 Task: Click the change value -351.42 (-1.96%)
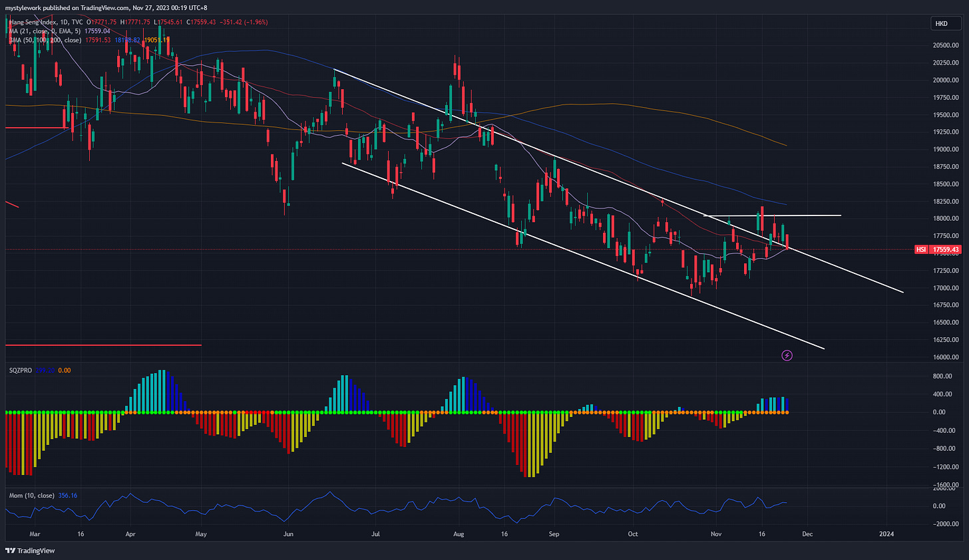pyautogui.click(x=244, y=22)
